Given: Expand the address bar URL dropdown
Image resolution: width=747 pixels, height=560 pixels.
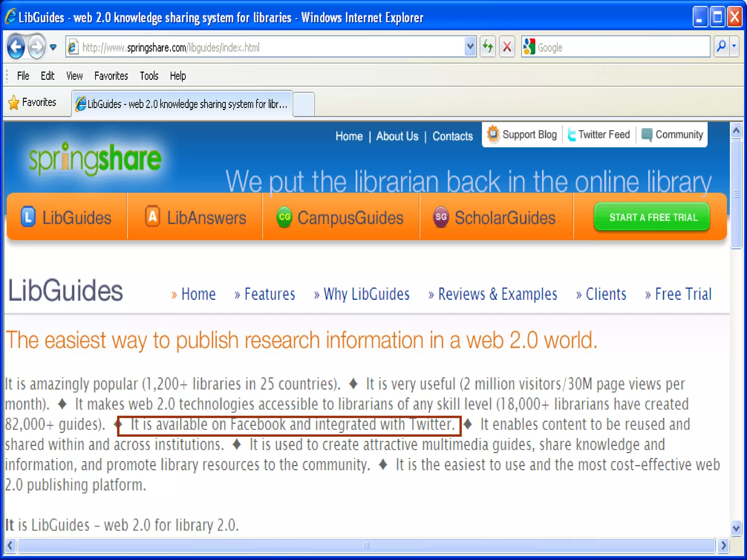Looking at the screenshot, I should click(x=470, y=47).
